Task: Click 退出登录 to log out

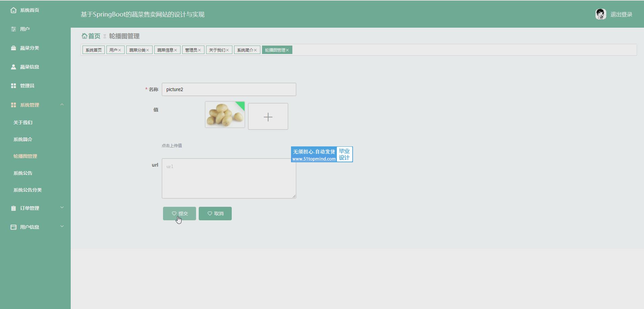Action: (621, 14)
